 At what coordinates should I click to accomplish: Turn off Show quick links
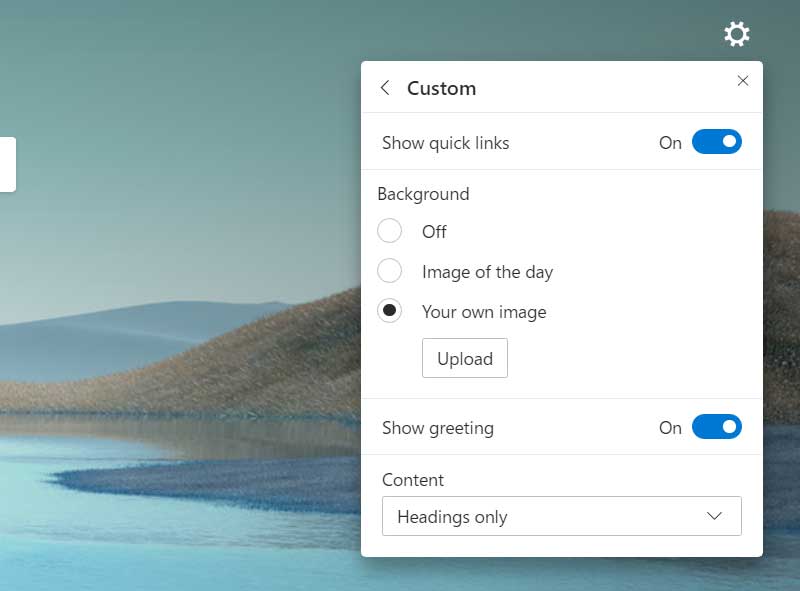click(715, 142)
